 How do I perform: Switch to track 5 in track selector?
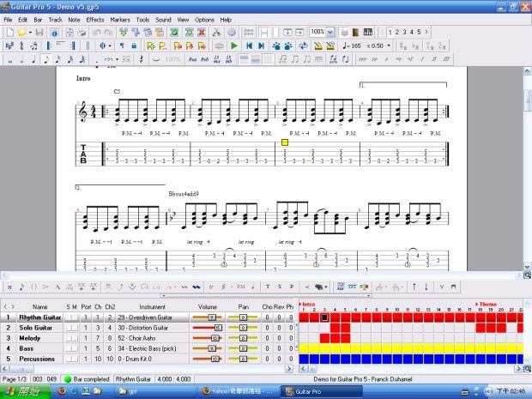(419, 33)
